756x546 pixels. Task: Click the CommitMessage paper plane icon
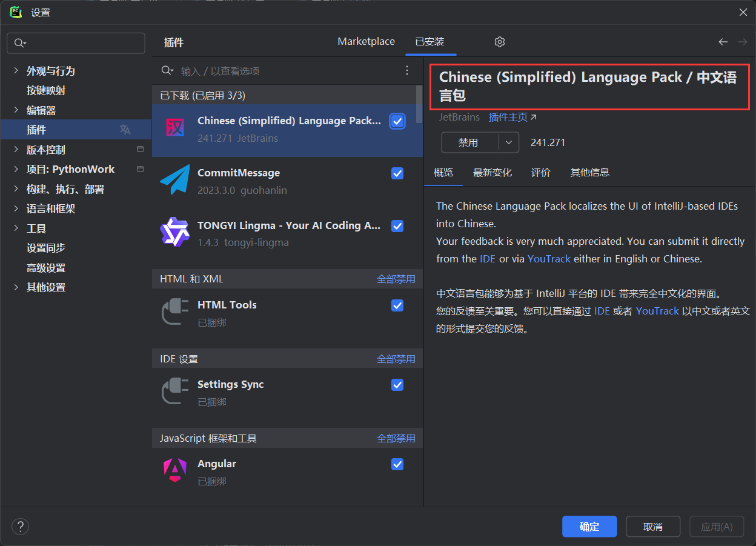pyautogui.click(x=175, y=181)
